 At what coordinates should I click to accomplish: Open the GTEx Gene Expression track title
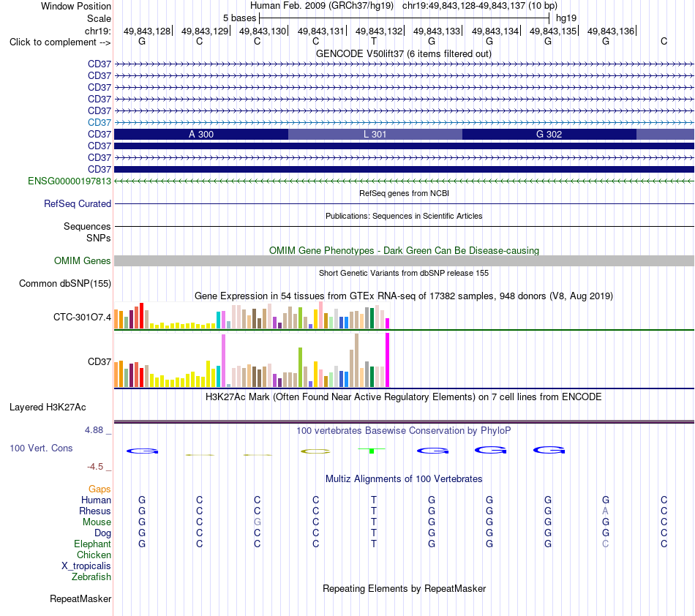click(x=404, y=296)
